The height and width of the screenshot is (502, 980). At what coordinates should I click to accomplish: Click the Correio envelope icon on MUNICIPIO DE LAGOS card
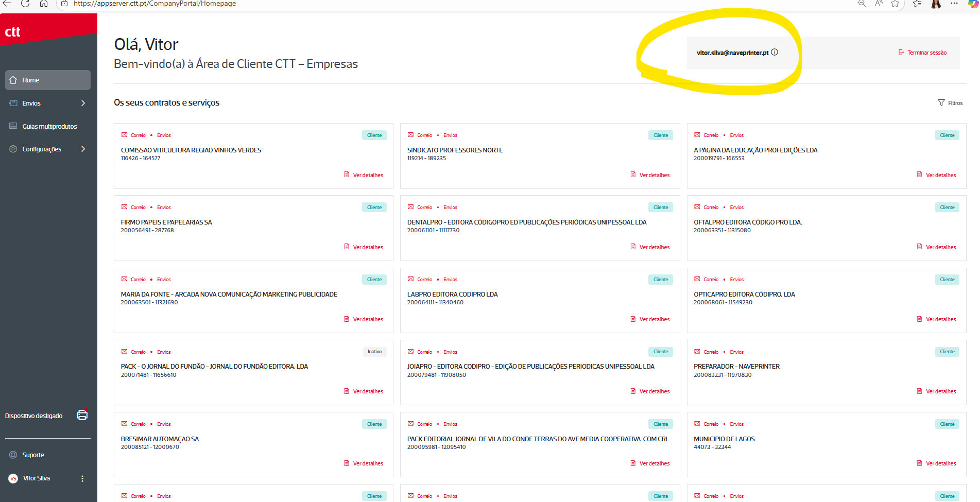[697, 424]
